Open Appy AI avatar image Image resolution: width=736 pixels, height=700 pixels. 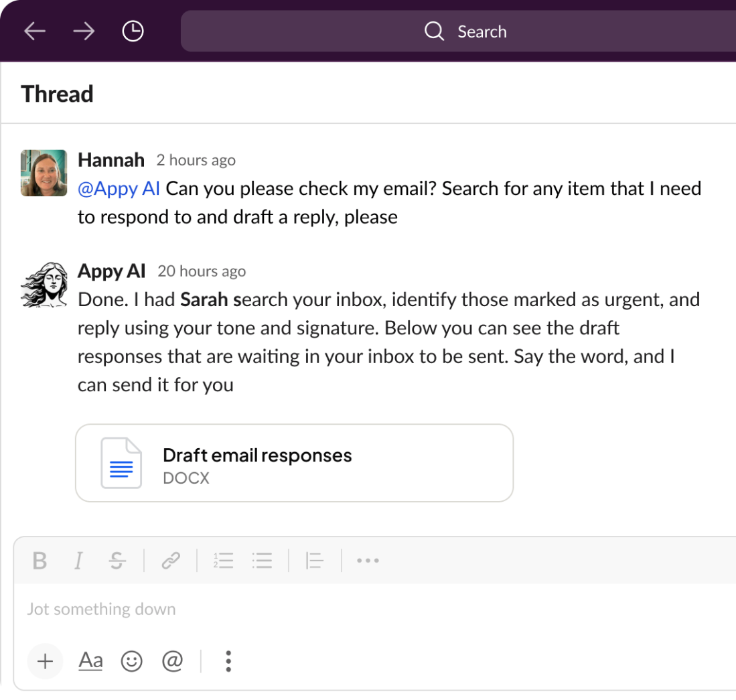pyautogui.click(x=44, y=285)
